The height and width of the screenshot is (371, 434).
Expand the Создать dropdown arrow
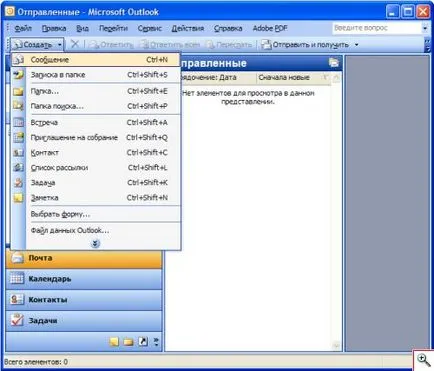60,44
